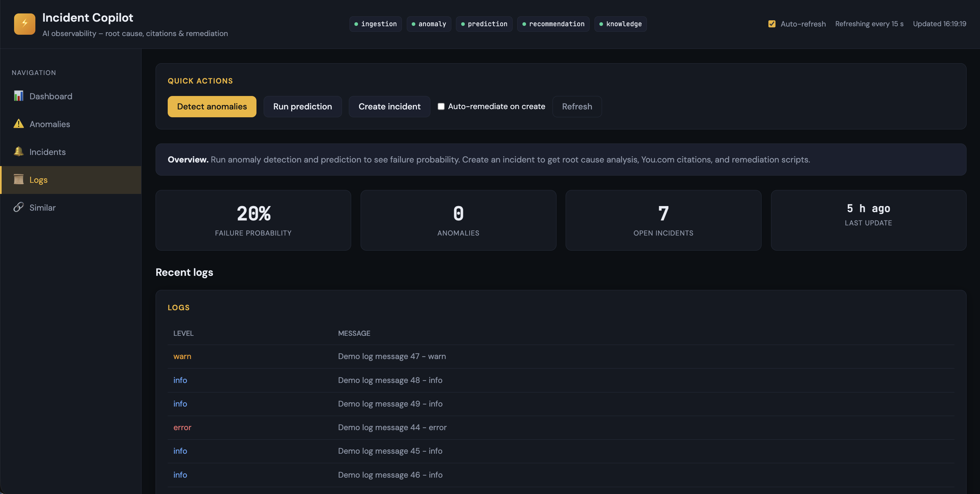Click the Incident Copilot lightning logo icon

24,24
